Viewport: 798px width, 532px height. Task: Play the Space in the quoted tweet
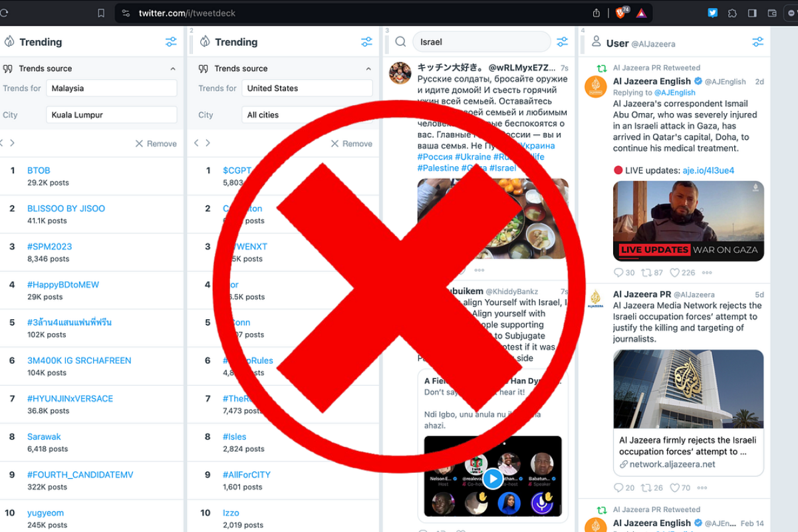coord(493,478)
